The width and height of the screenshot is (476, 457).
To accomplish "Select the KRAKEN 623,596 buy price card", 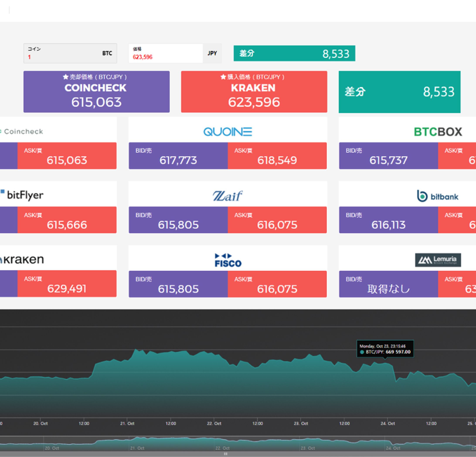I will [254, 92].
